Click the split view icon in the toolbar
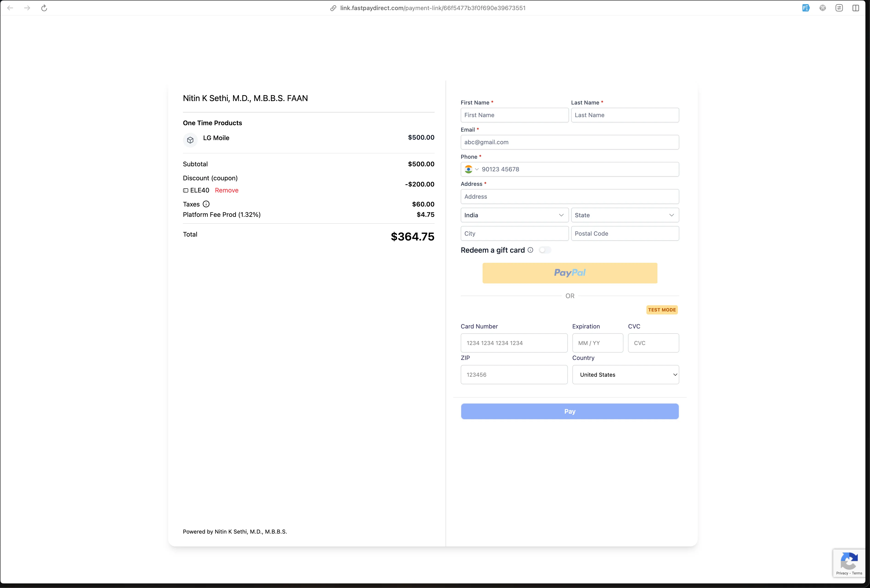 [856, 8]
